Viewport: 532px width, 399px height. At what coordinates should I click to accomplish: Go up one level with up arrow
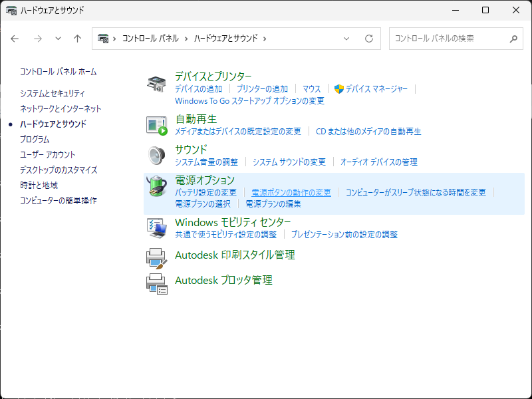(77, 39)
